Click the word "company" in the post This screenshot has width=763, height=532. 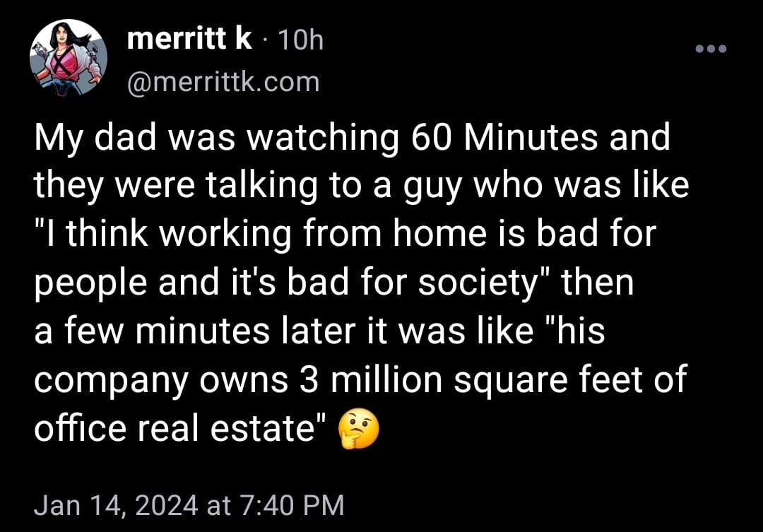click(110, 382)
